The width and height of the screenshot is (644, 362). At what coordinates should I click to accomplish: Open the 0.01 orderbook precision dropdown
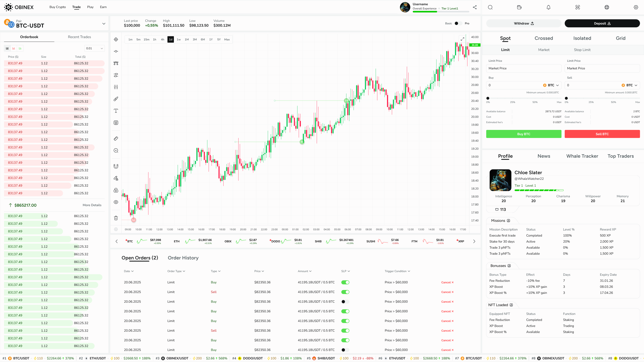(x=94, y=48)
